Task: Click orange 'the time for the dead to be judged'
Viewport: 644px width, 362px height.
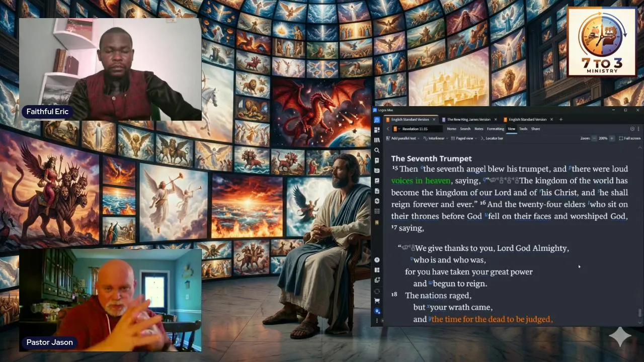Action: (492, 319)
